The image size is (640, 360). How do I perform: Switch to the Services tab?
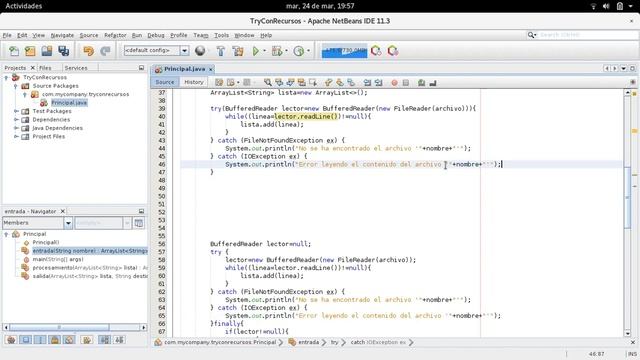(x=76, y=68)
